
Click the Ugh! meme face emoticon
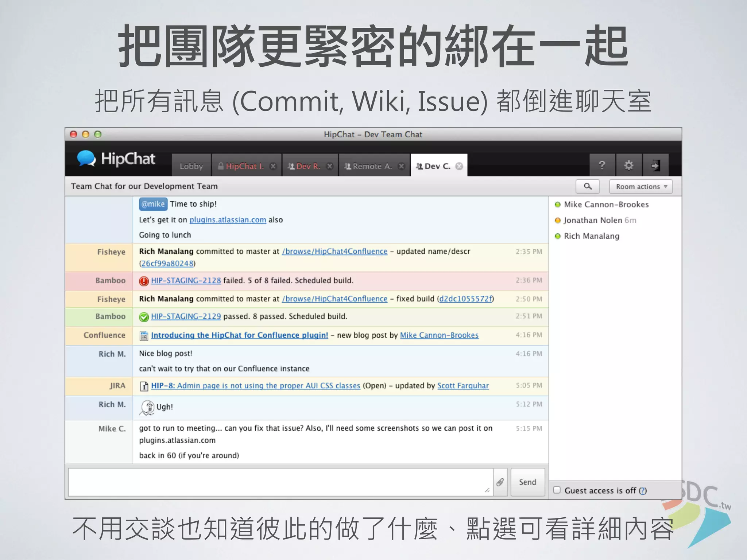pyautogui.click(x=147, y=408)
